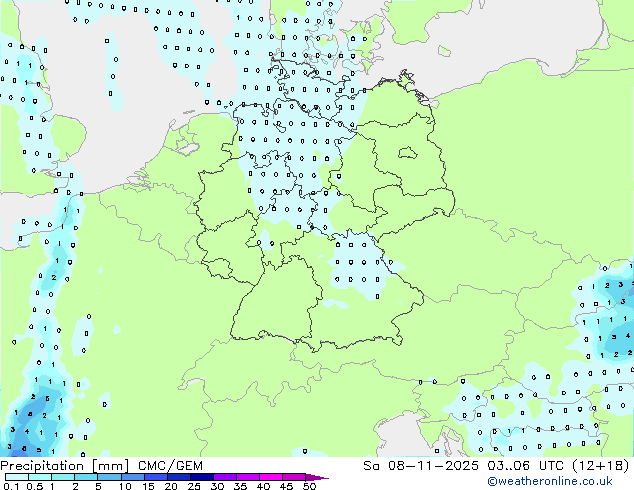Select the 45 to 50 mm legend swatch
The width and height of the screenshot is (634, 490).
click(x=294, y=477)
